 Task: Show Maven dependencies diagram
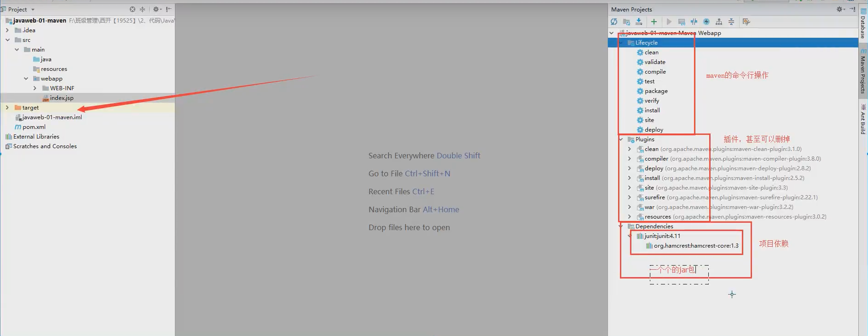point(719,22)
